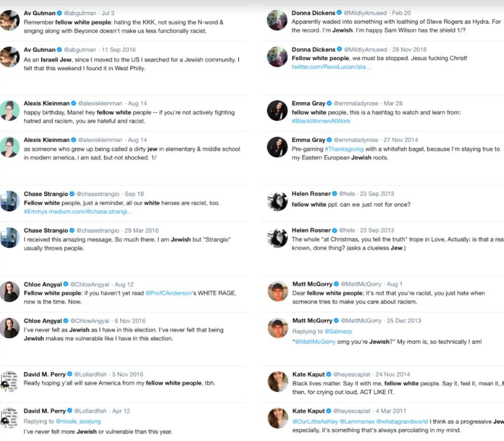The height and width of the screenshot is (441, 504).
Task: Click Kate Kaput's verified badge on 24 Nov 2014 tweet
Action: [x=330, y=375]
